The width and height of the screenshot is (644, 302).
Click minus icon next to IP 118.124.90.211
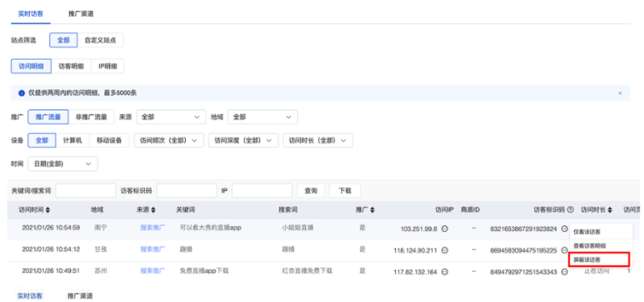tap(445, 250)
